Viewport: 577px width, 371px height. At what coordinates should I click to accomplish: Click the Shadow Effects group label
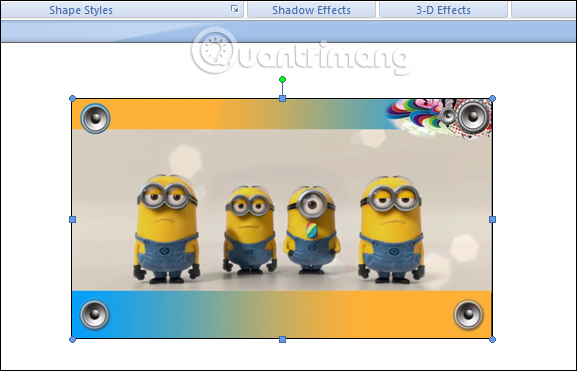[x=311, y=10]
